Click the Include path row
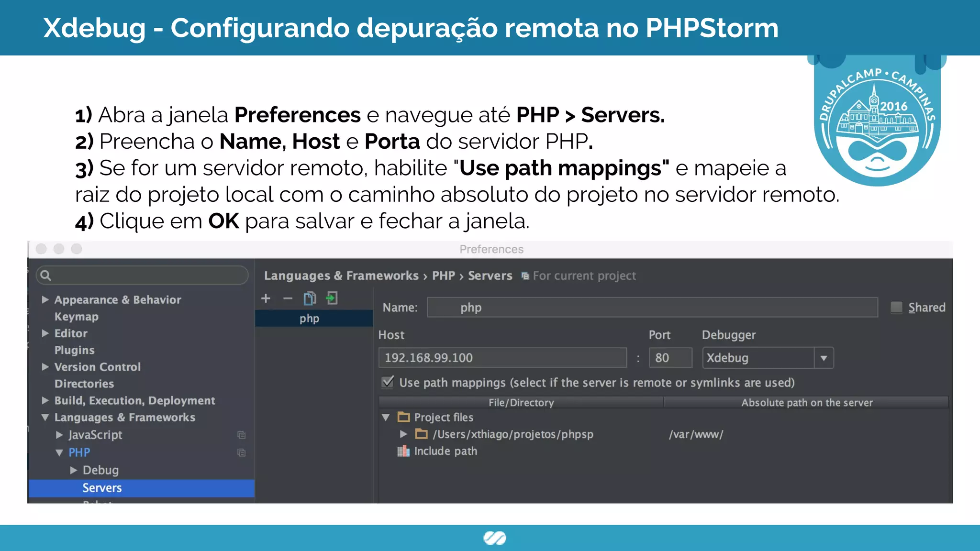 click(445, 451)
